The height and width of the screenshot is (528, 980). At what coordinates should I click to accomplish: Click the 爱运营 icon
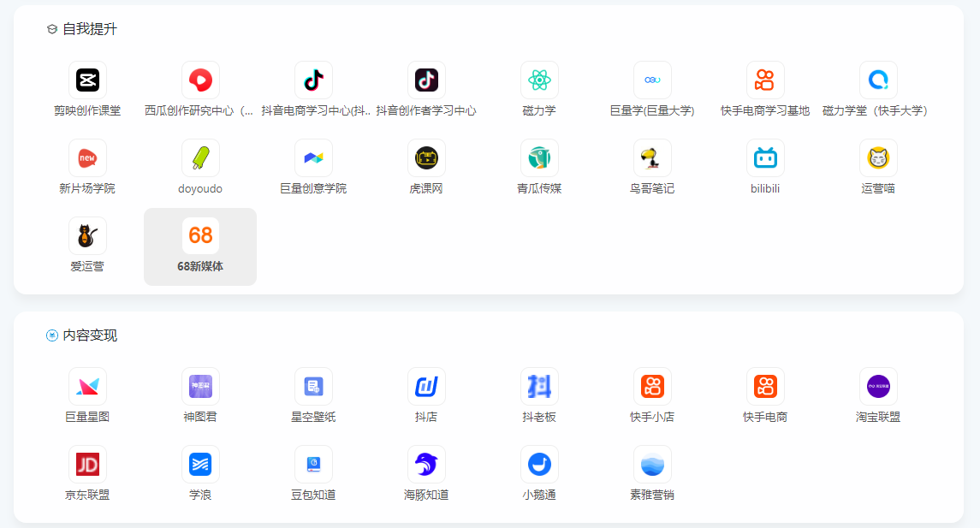pyautogui.click(x=87, y=236)
